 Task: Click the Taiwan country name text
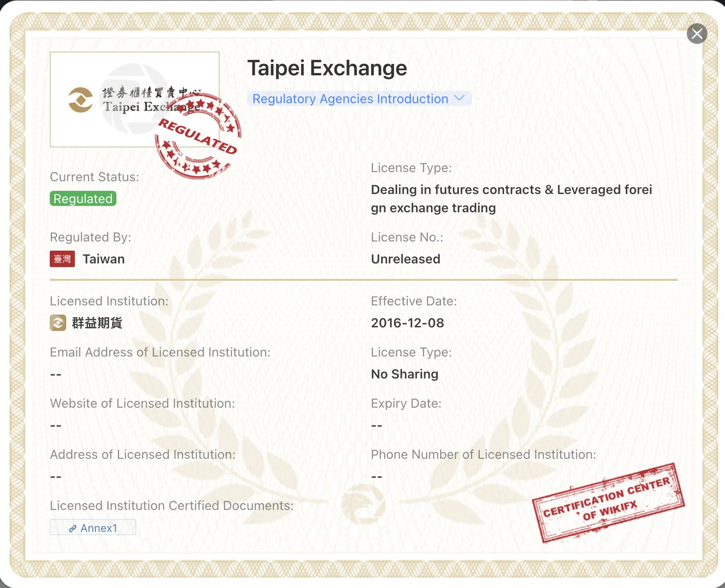pos(104,259)
